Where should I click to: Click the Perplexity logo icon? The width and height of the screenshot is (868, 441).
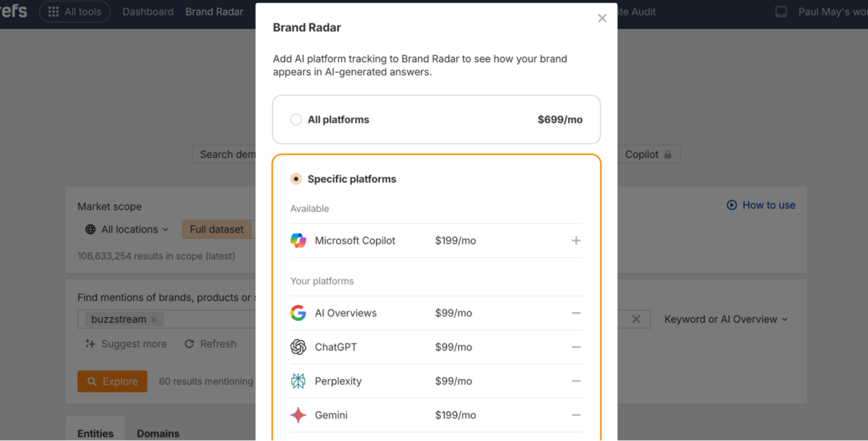[x=299, y=381]
